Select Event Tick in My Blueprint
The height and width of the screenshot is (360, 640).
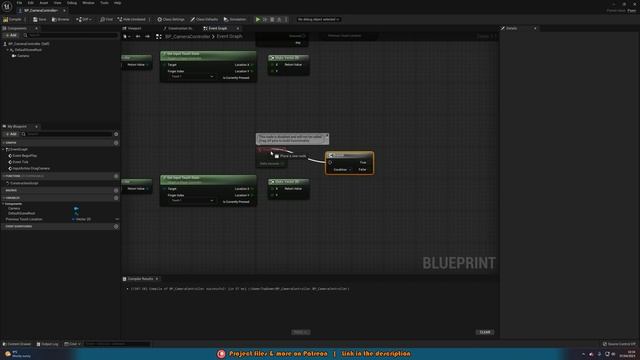[x=20, y=162]
